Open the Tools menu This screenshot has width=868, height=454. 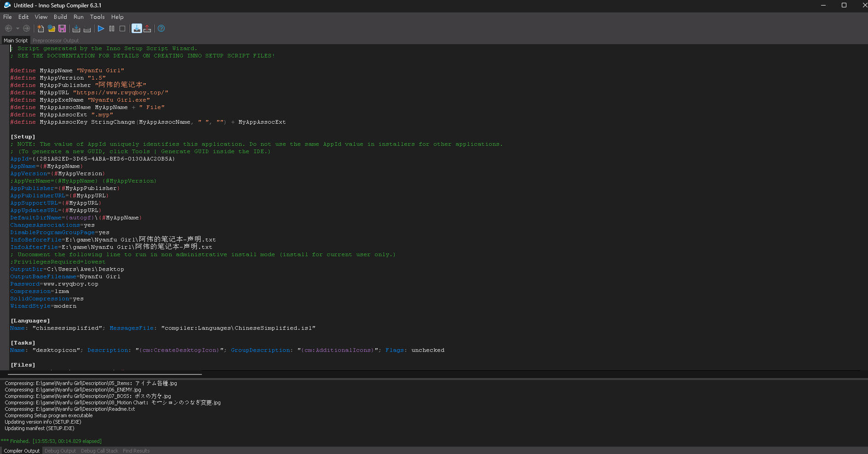pos(97,17)
